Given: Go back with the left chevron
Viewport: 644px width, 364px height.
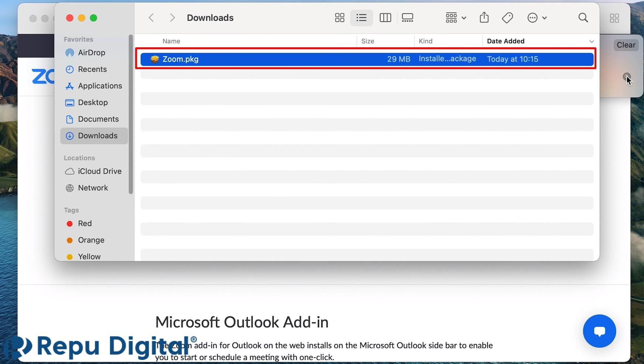Looking at the screenshot, I should click(151, 18).
